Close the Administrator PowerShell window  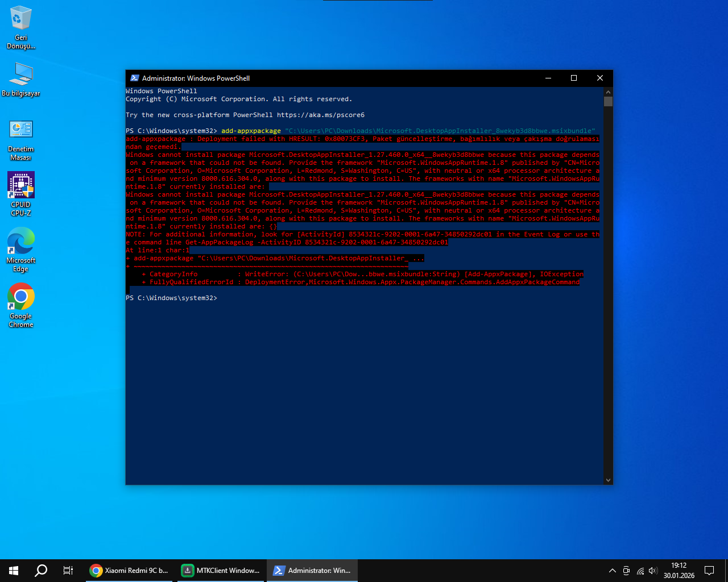(x=600, y=78)
